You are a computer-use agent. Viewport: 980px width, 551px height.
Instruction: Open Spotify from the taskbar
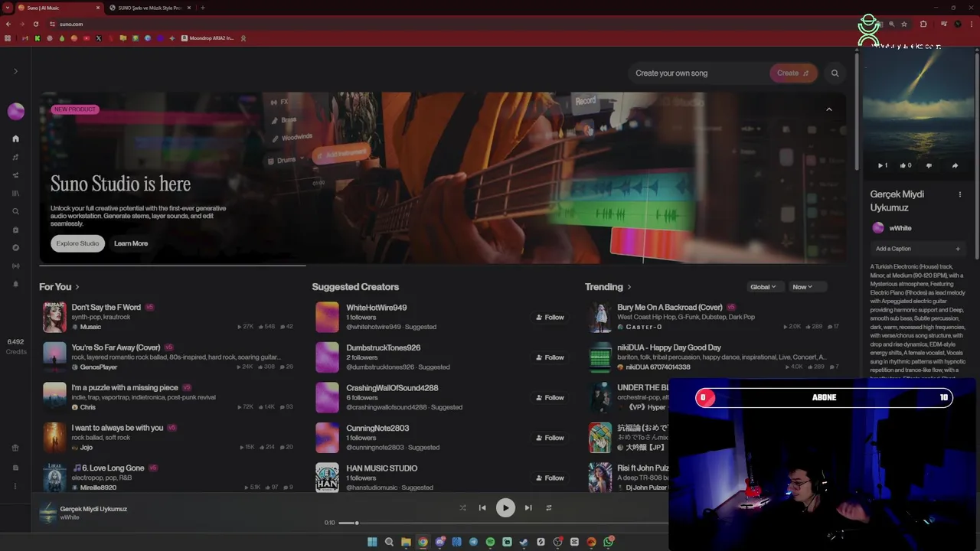[x=490, y=542]
